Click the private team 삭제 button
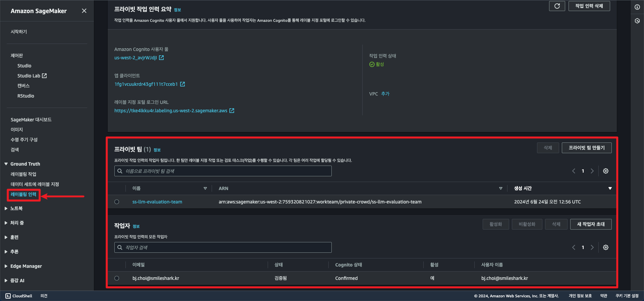Screen dimensions: 644x301 click(x=548, y=148)
